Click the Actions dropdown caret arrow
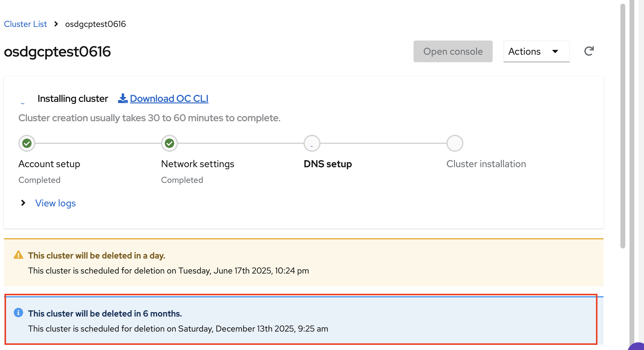644x350 pixels. coord(555,51)
